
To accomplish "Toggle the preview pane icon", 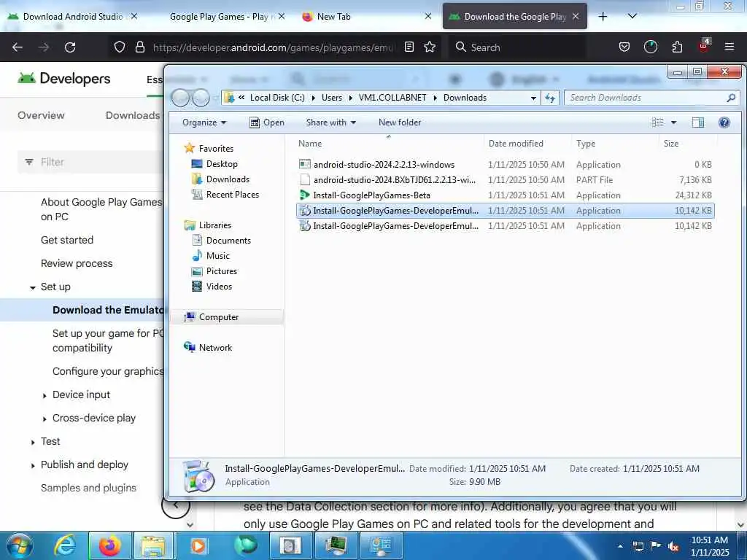I will (x=698, y=122).
